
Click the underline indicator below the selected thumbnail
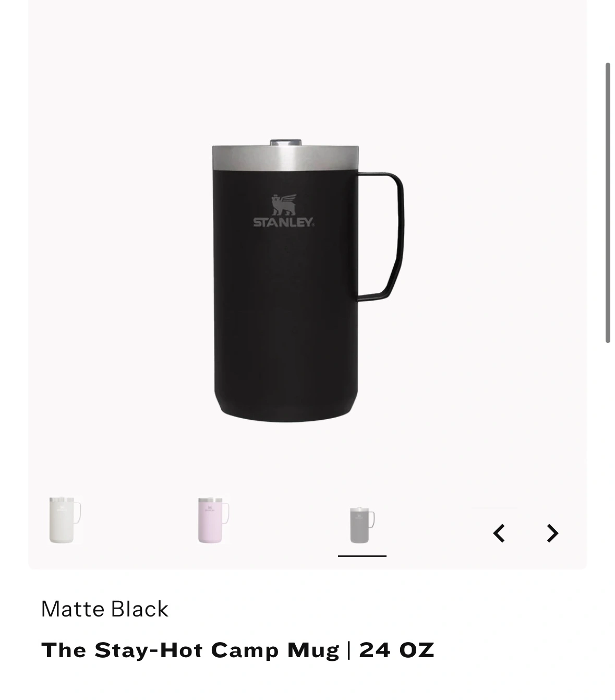point(362,556)
